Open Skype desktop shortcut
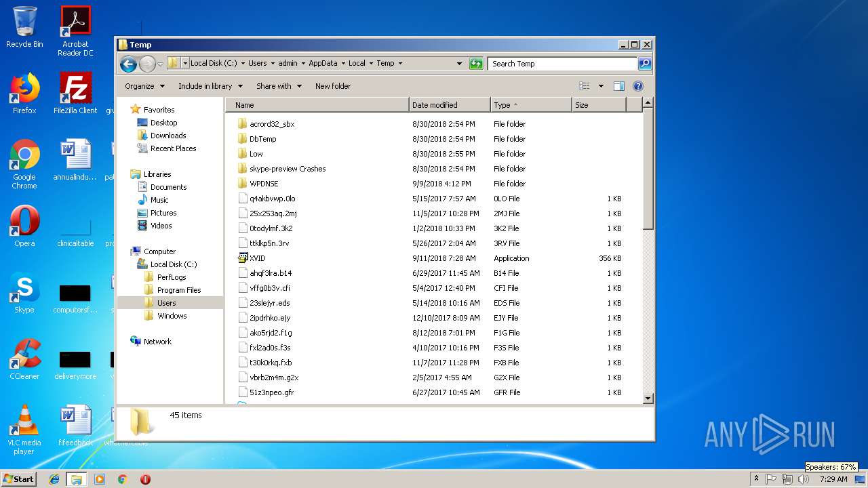The image size is (868, 488). (24, 293)
